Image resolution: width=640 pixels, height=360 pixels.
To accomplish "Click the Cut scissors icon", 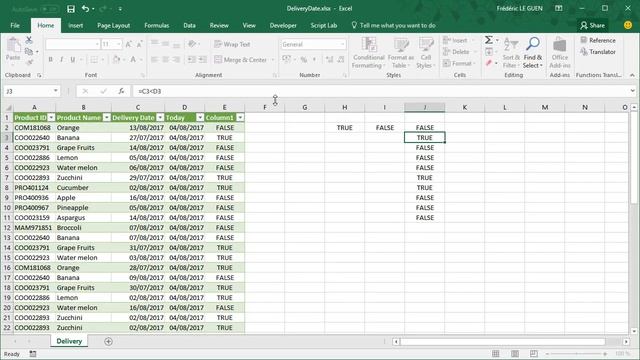I will pos(29,40).
